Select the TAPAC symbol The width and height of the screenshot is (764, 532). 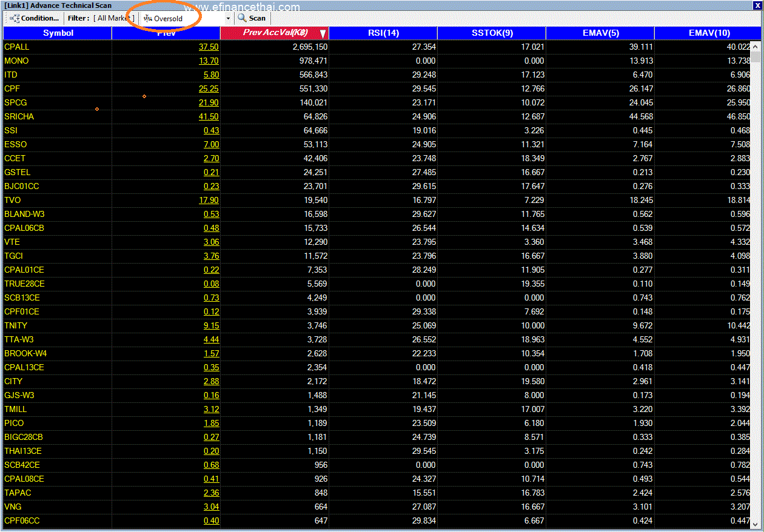point(18,493)
